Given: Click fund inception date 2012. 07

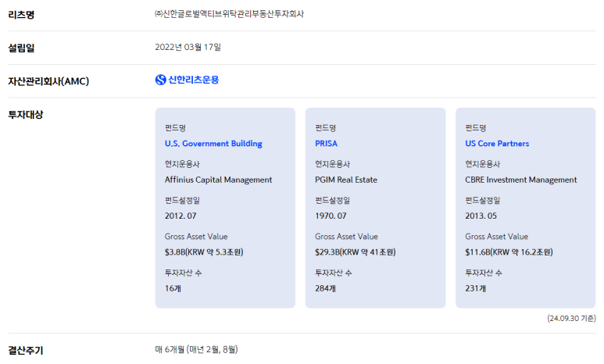Looking at the screenshot, I should point(180,216).
